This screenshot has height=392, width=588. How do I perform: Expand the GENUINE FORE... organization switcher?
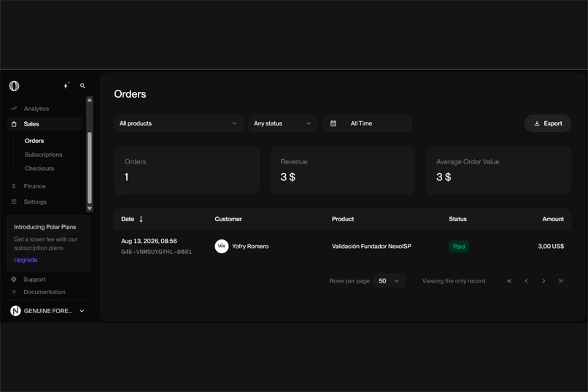[48, 311]
